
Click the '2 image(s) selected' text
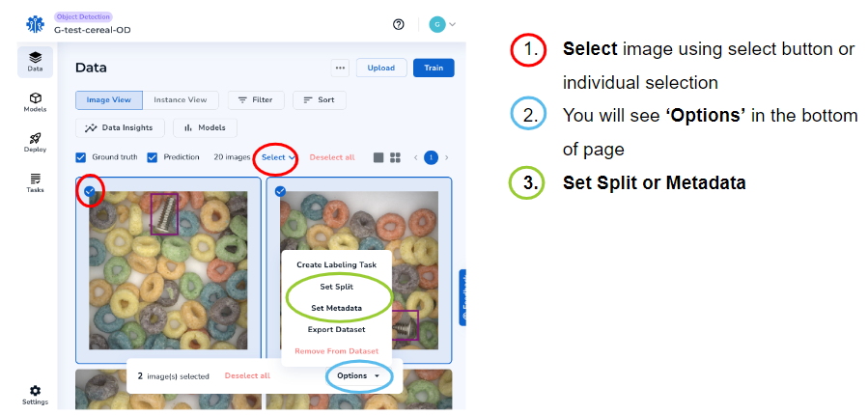(173, 375)
